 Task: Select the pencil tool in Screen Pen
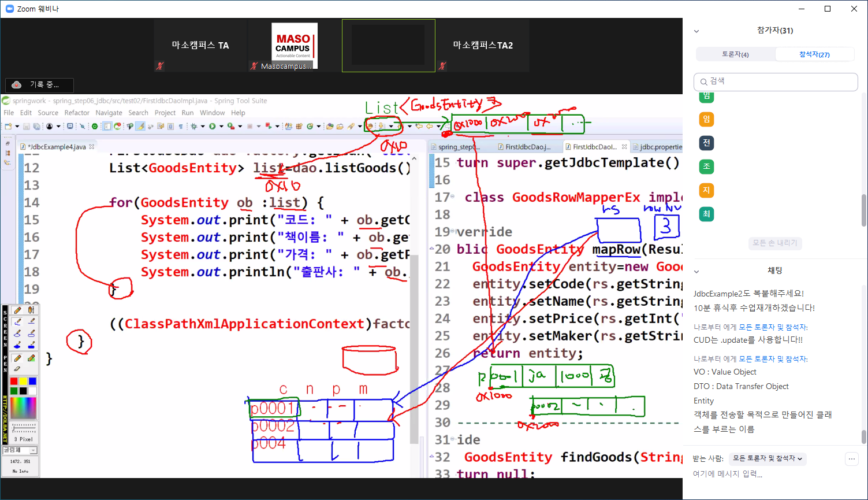[x=17, y=310]
